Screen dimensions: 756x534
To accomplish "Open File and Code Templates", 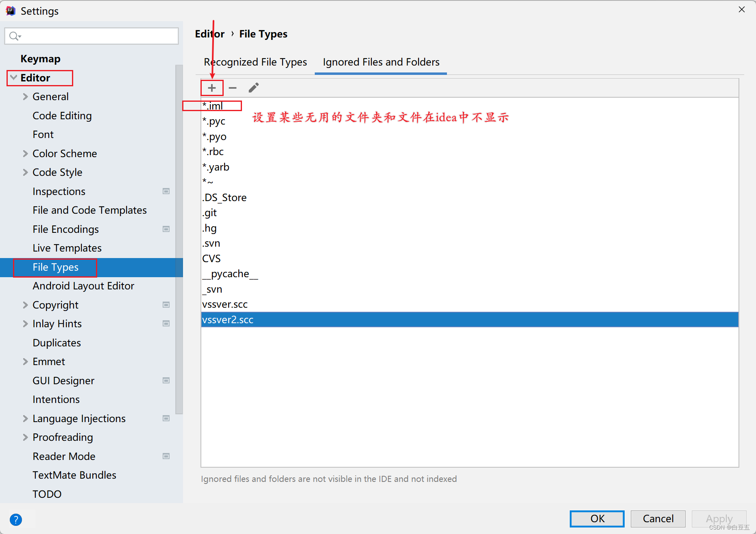I will pyautogui.click(x=90, y=210).
